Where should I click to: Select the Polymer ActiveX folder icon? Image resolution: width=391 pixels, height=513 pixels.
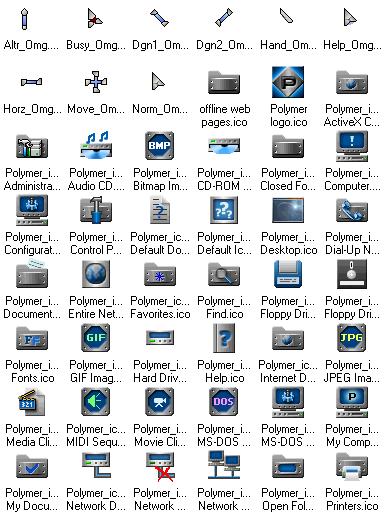[352, 82]
